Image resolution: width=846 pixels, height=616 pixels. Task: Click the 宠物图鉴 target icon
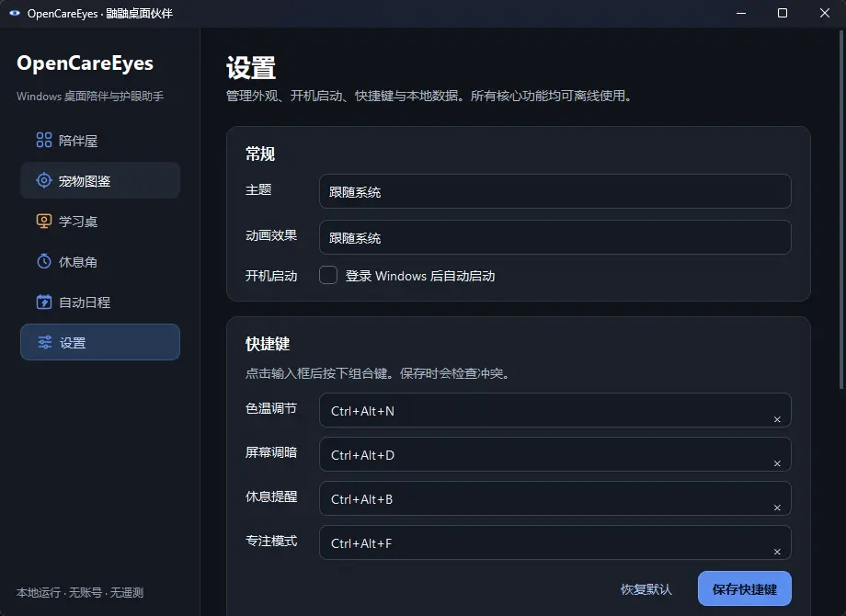[44, 181]
